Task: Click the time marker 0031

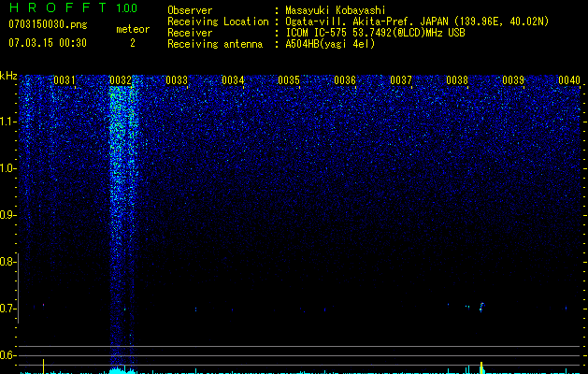Action: pyautogui.click(x=65, y=80)
